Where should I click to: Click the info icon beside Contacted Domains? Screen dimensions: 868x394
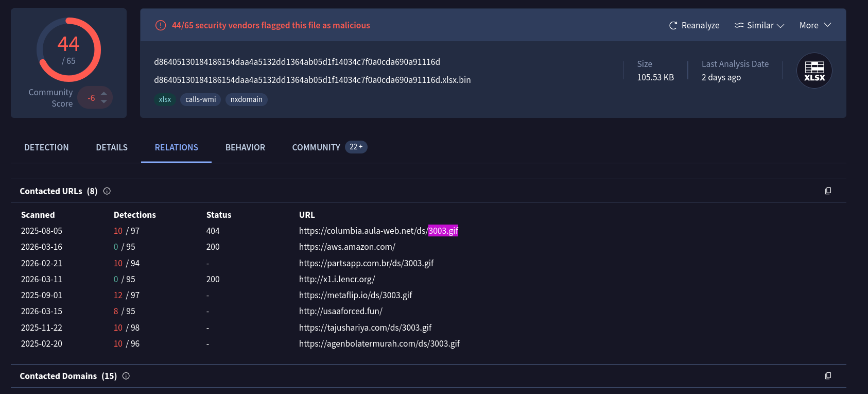click(x=126, y=376)
